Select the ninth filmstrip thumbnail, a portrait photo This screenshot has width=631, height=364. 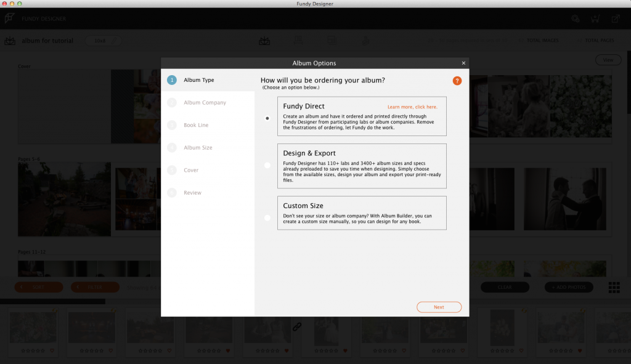coord(502,328)
